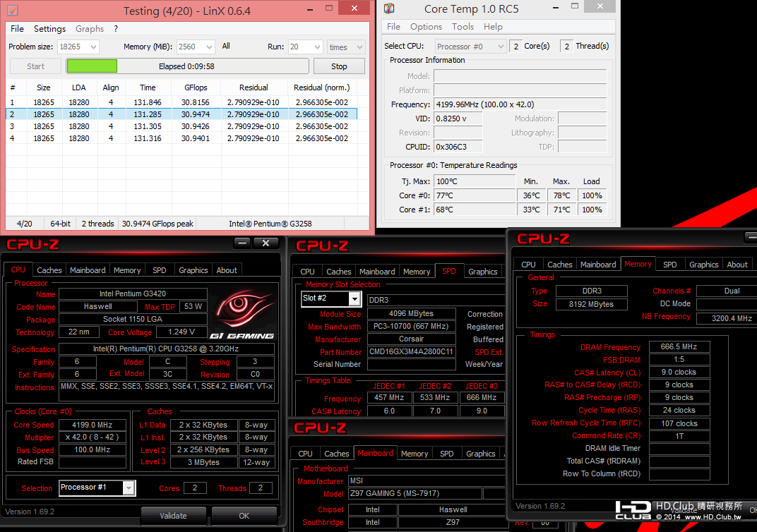Open the Memory (MiB) dropdown in LinX

point(196,47)
